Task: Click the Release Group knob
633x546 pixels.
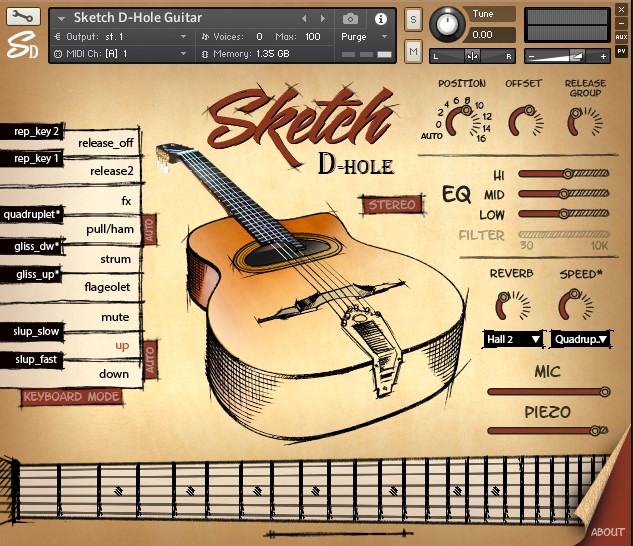Action: [584, 120]
